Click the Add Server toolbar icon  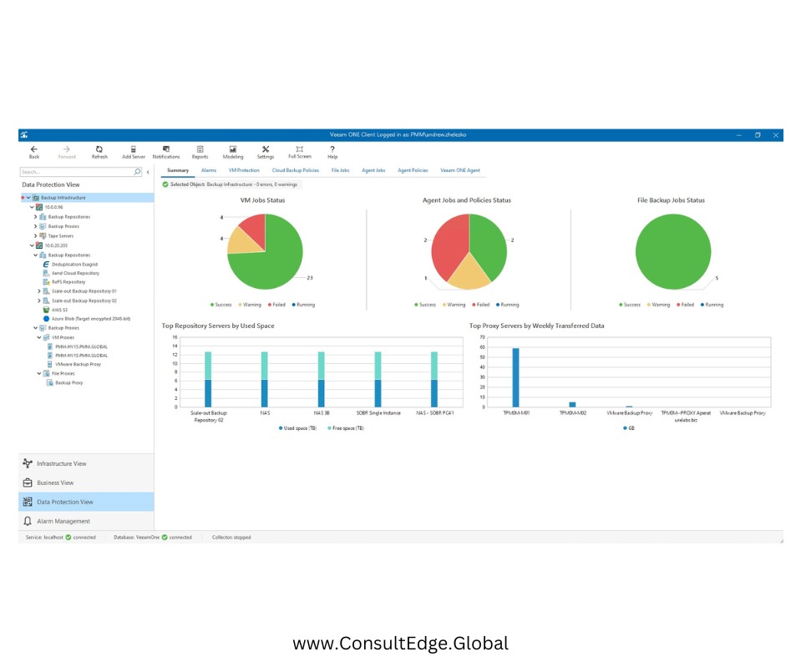click(134, 149)
